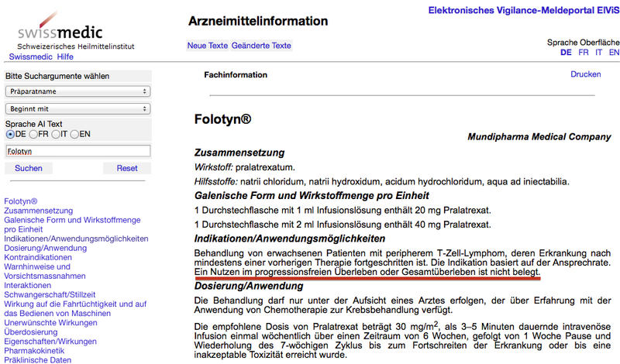Viewport: 620px width, 364px height.
Task: Click the Dosierung/Anwendung heading in document
Action: tap(249, 286)
